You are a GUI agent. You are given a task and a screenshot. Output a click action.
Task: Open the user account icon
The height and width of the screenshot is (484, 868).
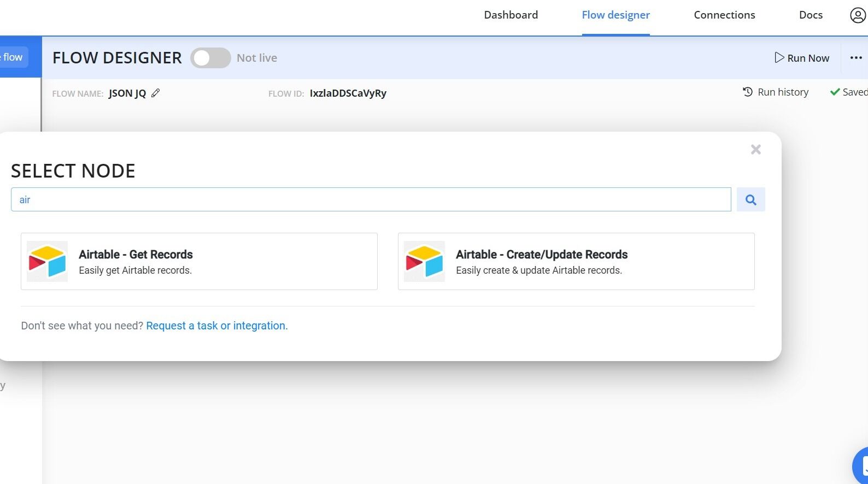pyautogui.click(x=858, y=15)
